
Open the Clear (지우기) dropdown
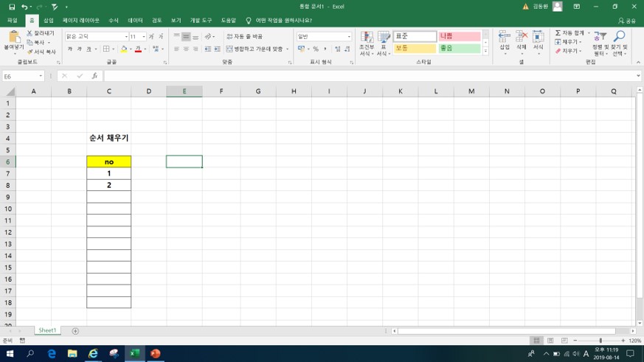[x=569, y=51]
